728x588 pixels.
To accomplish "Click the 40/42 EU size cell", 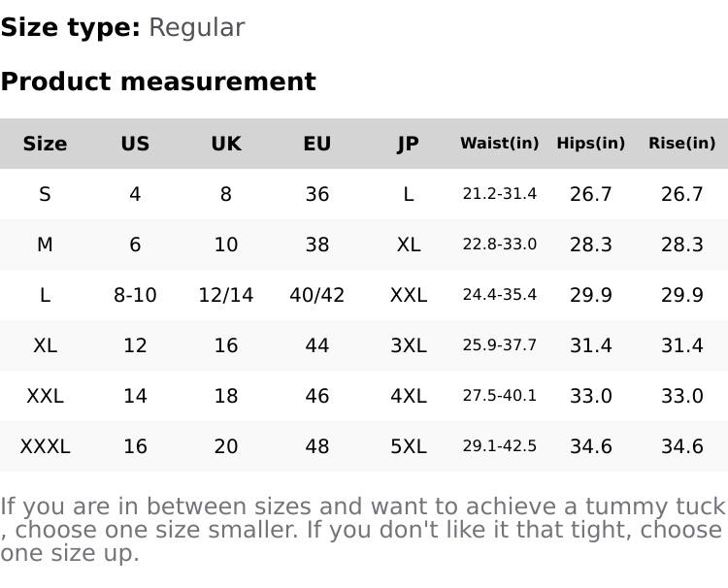I will 317,295.
